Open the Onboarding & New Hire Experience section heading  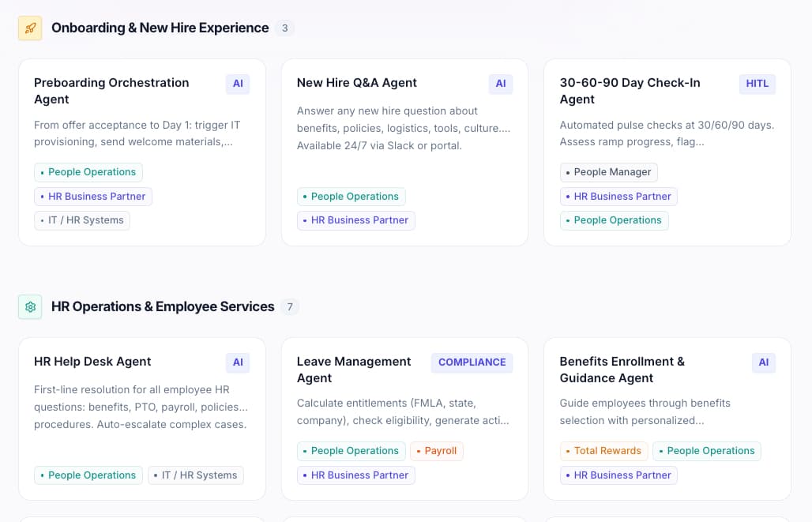coord(160,28)
